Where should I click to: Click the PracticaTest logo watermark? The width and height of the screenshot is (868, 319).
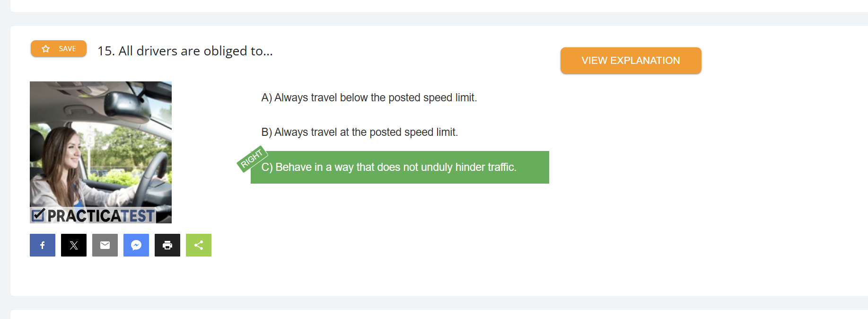point(93,215)
